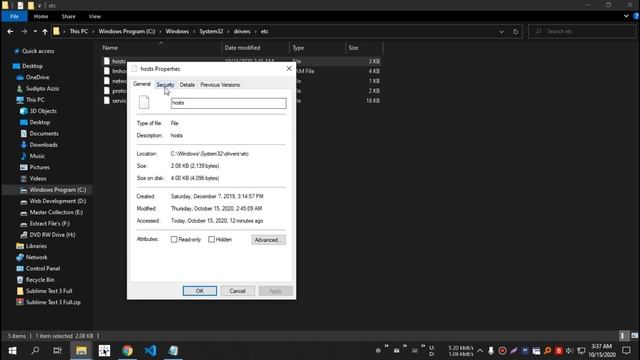This screenshot has width=640, height=360.
Task: Open Sublime Text 3 Full.zip
Action: click(53, 302)
